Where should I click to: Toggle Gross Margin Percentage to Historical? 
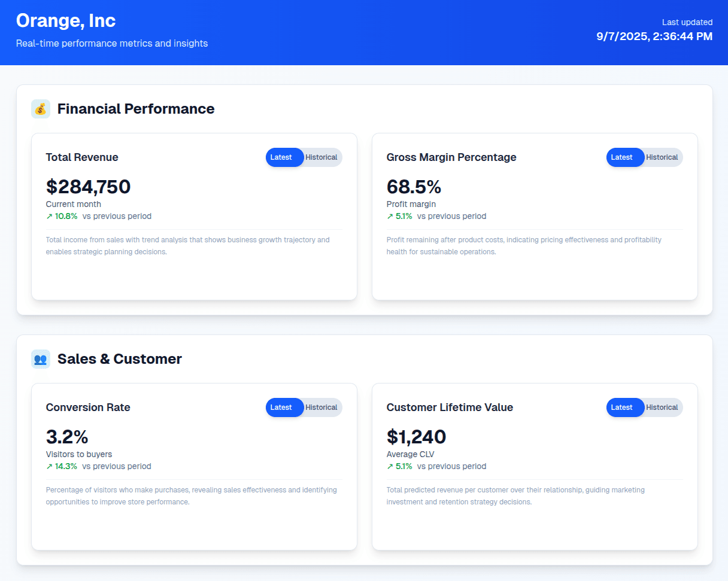tap(662, 157)
